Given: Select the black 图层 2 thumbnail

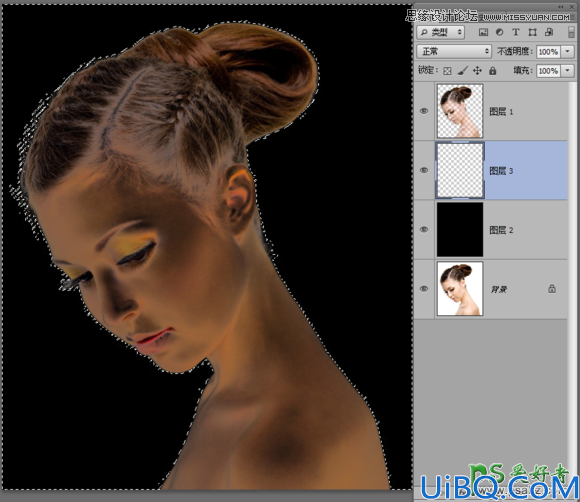Looking at the screenshot, I should point(460,229).
